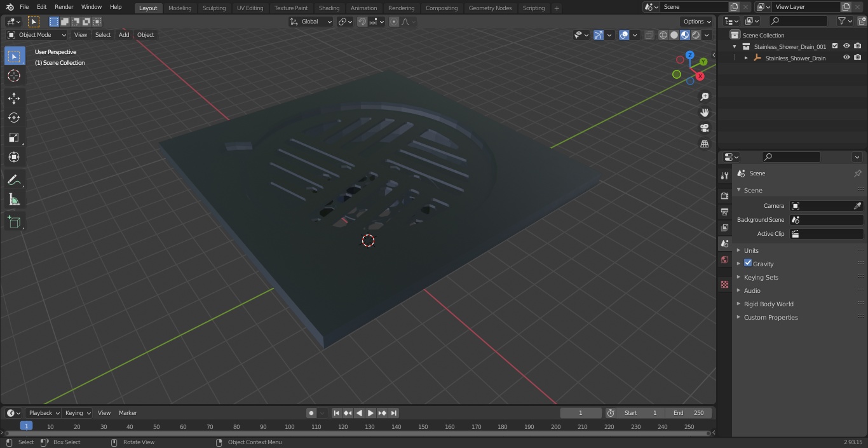The height and width of the screenshot is (448, 868).
Task: Open the Options dropdown
Action: 697,22
